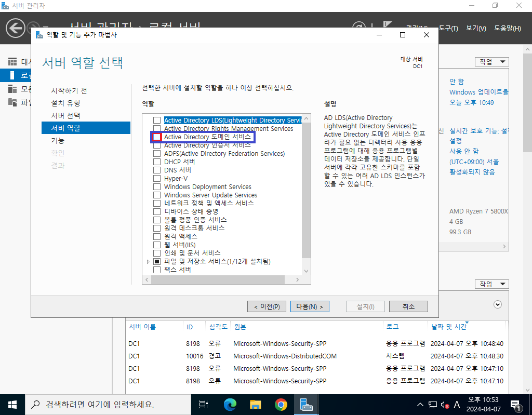Open the 보기(V) menu
This screenshot has width=532, height=415.
[476, 29]
